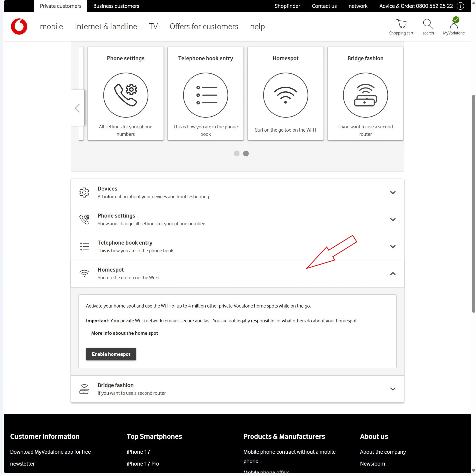Expand the Phone settings accordion row
476x475 pixels.
tap(393, 219)
